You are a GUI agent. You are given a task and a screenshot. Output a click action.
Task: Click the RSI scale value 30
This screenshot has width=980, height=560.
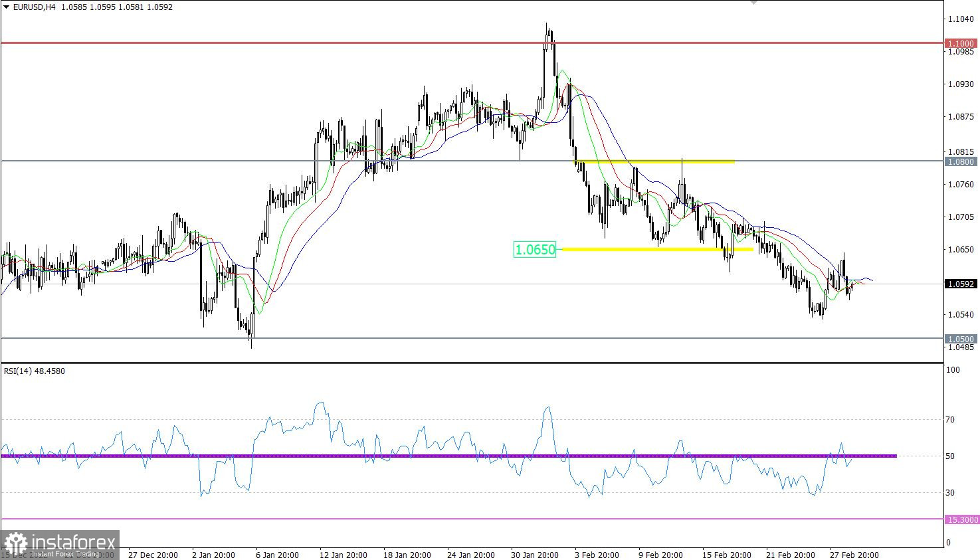tap(950, 493)
